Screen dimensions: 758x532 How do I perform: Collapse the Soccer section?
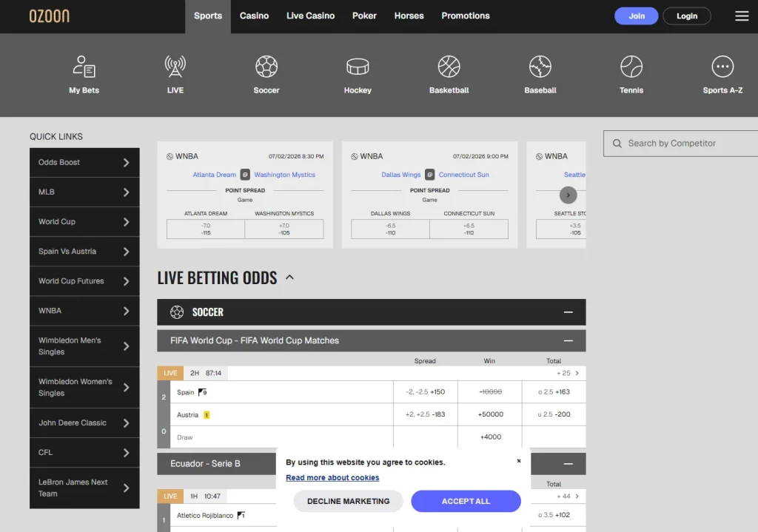coord(568,312)
